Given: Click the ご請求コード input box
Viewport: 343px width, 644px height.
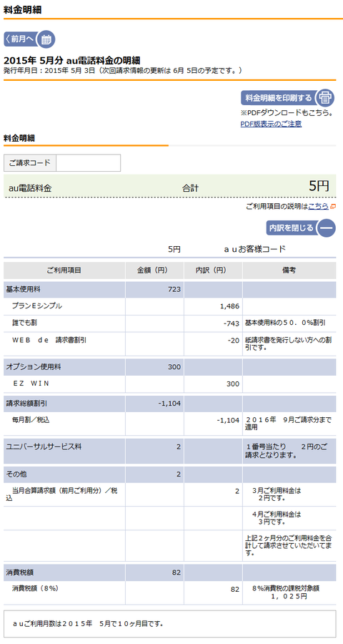Looking at the screenshot, I should tap(88, 162).
